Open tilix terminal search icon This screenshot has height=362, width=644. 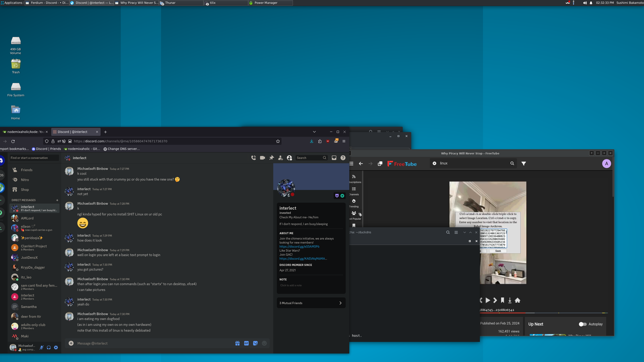click(x=448, y=232)
